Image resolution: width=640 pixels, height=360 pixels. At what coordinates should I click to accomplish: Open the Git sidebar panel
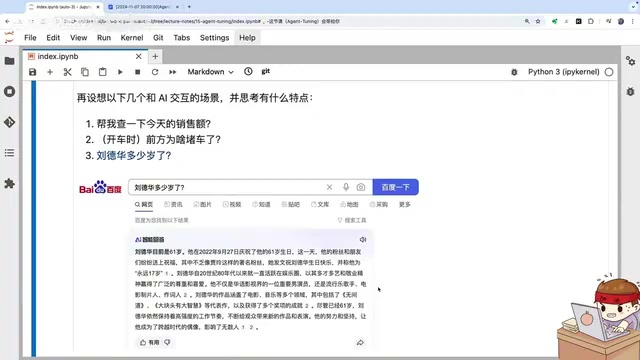click(9, 122)
